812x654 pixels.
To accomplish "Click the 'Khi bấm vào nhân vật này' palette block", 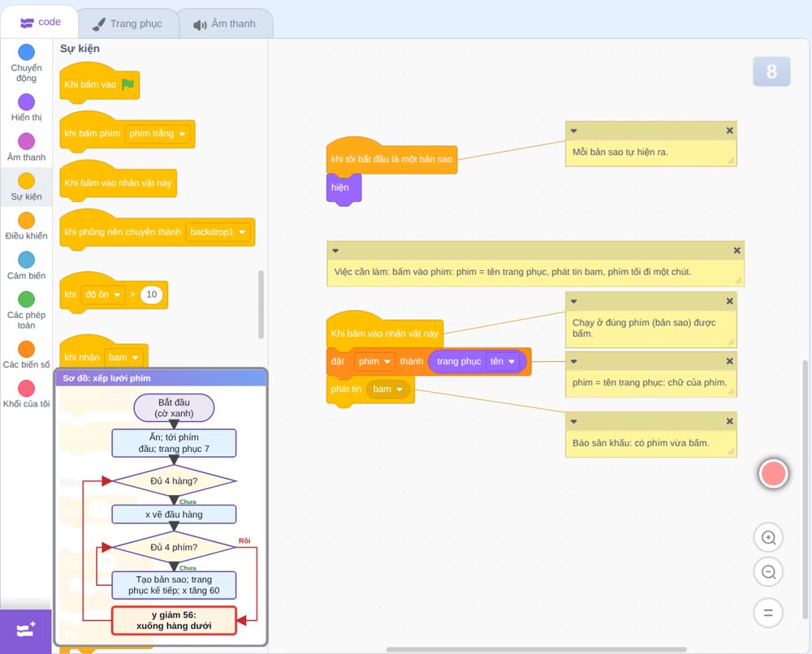I will 118,181.
